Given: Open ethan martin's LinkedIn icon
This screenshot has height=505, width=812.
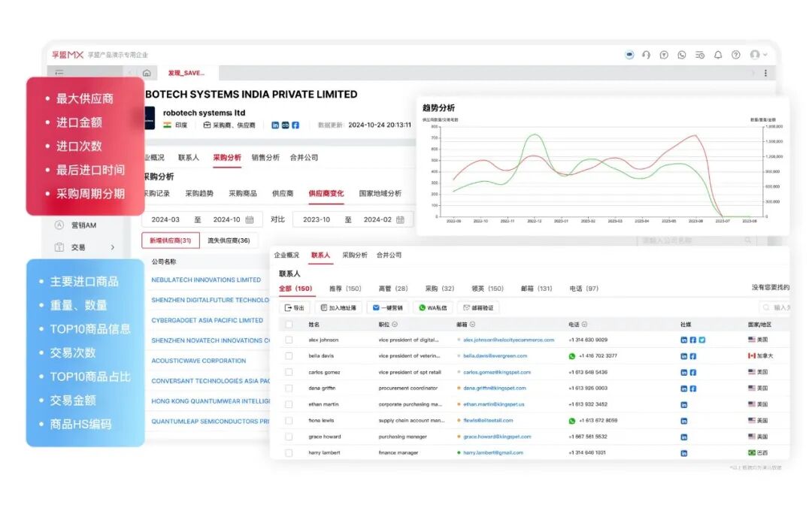Looking at the screenshot, I should pos(684,404).
